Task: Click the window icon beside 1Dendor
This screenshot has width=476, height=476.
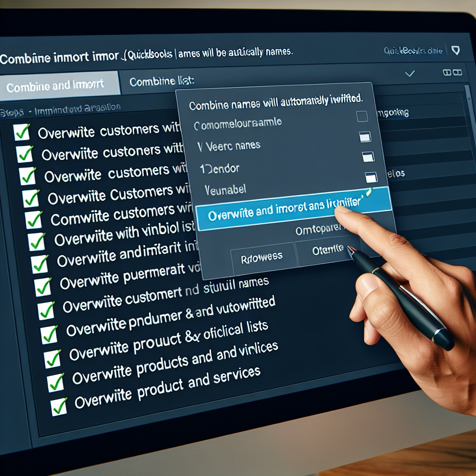Action: pyautogui.click(x=368, y=157)
